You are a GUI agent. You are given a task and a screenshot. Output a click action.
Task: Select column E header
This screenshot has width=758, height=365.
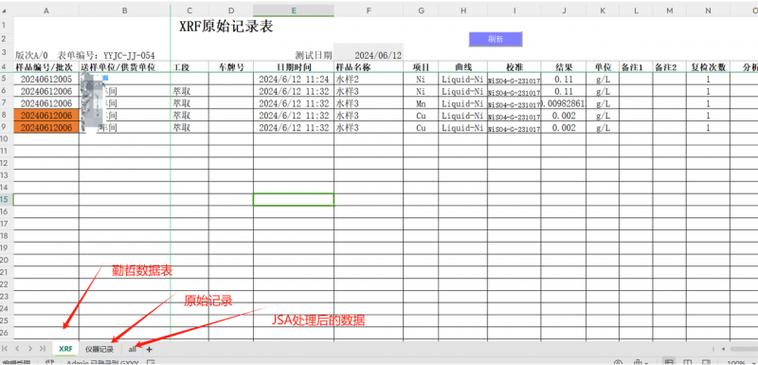[293, 10]
